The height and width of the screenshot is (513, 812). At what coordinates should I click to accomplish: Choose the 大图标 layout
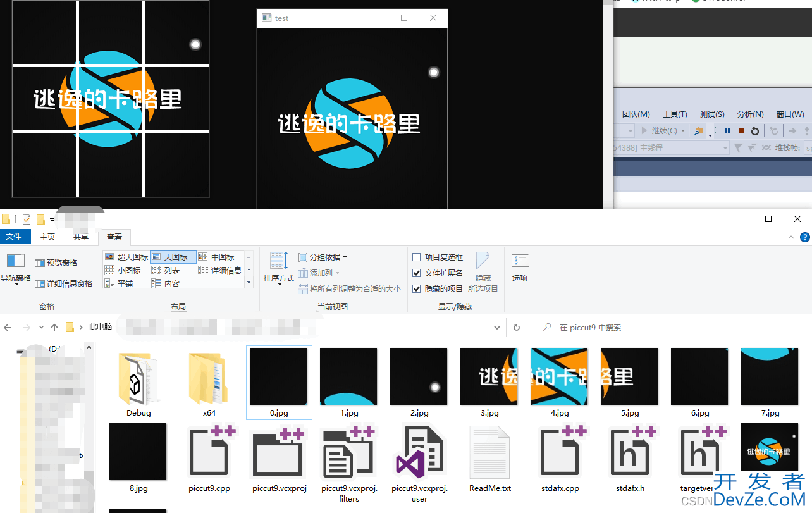(x=173, y=257)
